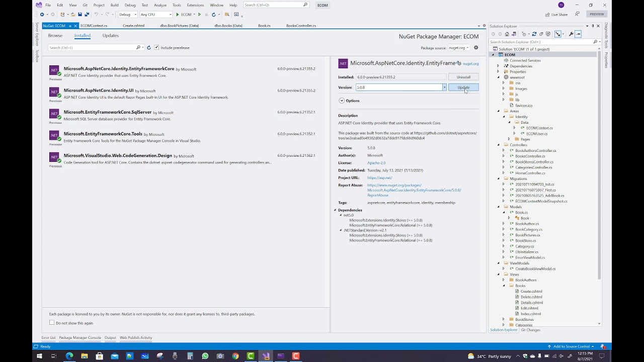This screenshot has width=644, height=362.
Task: Select CreateBookViewModel.cs in Solution Explorer
Action: (x=535, y=268)
